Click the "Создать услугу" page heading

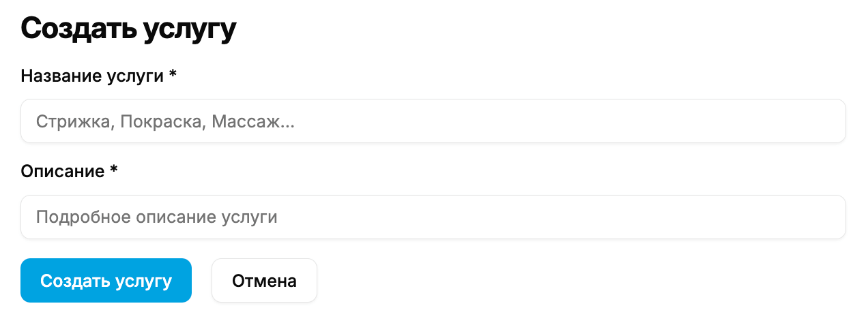(128, 28)
